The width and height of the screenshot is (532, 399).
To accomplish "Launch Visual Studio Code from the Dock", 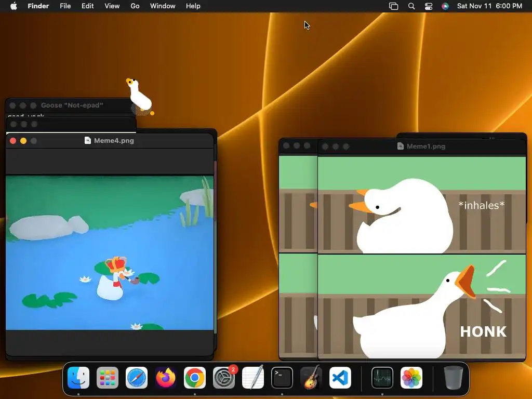I will [x=340, y=378].
